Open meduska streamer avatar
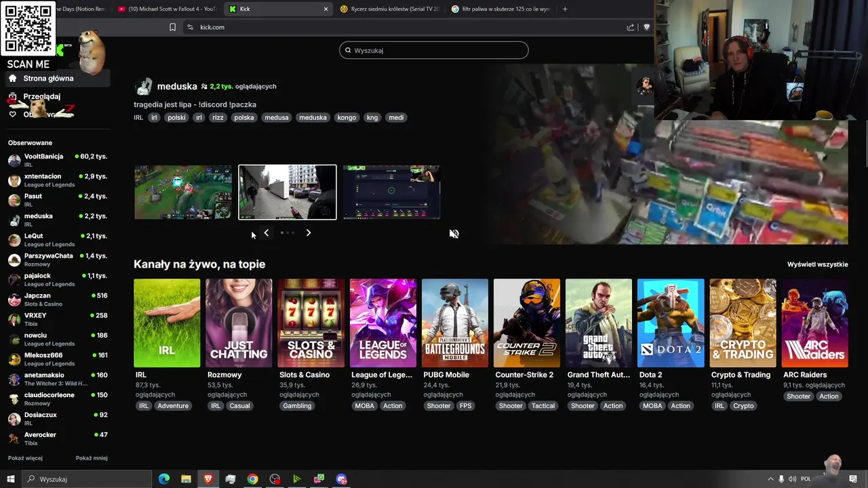 tap(143, 86)
